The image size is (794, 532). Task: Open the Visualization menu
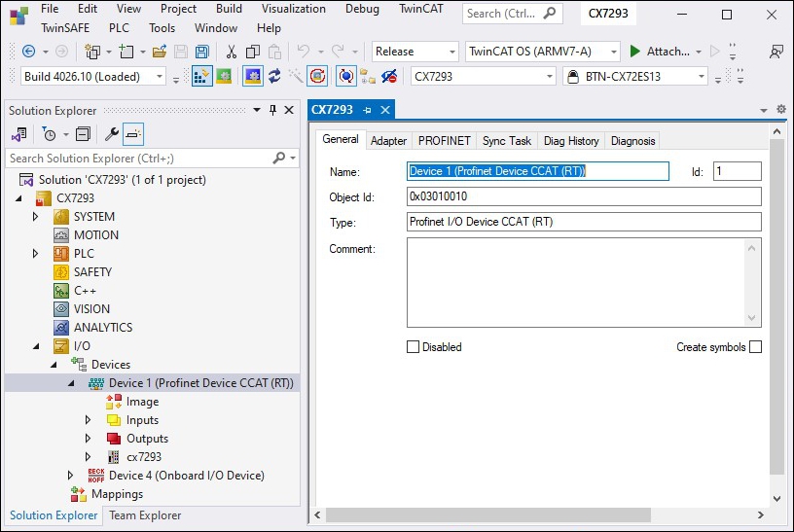click(294, 9)
